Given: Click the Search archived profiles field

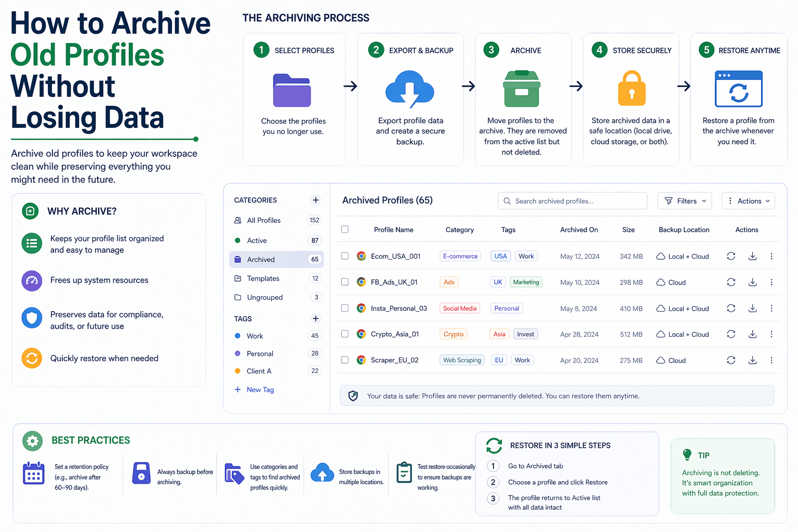Looking at the screenshot, I should 573,201.
